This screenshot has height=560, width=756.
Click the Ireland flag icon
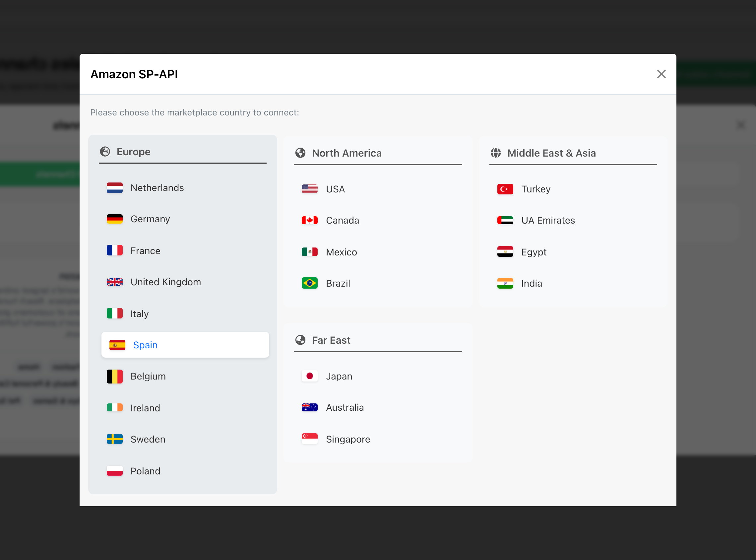tap(114, 408)
